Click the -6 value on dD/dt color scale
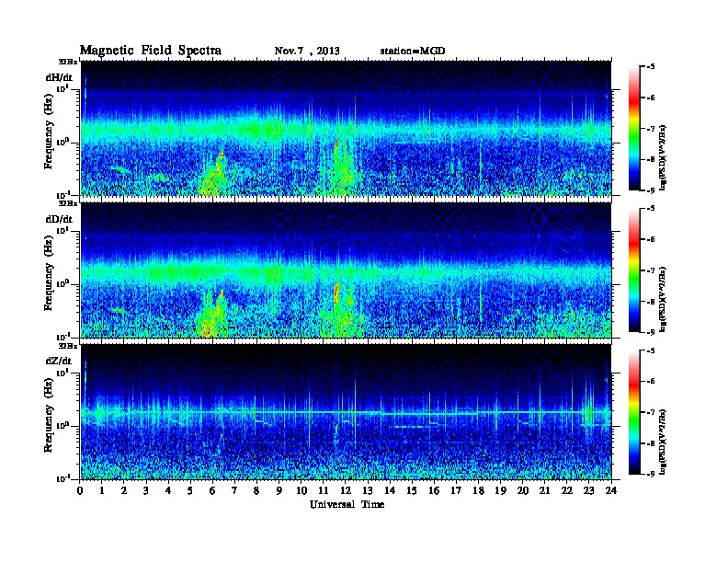728x563 pixels. [x=651, y=239]
